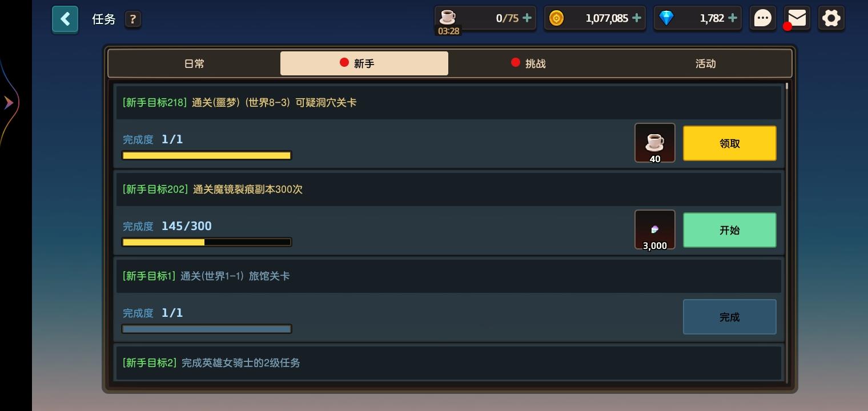
Task: Expand the side arrow on left edge
Action: [9, 103]
